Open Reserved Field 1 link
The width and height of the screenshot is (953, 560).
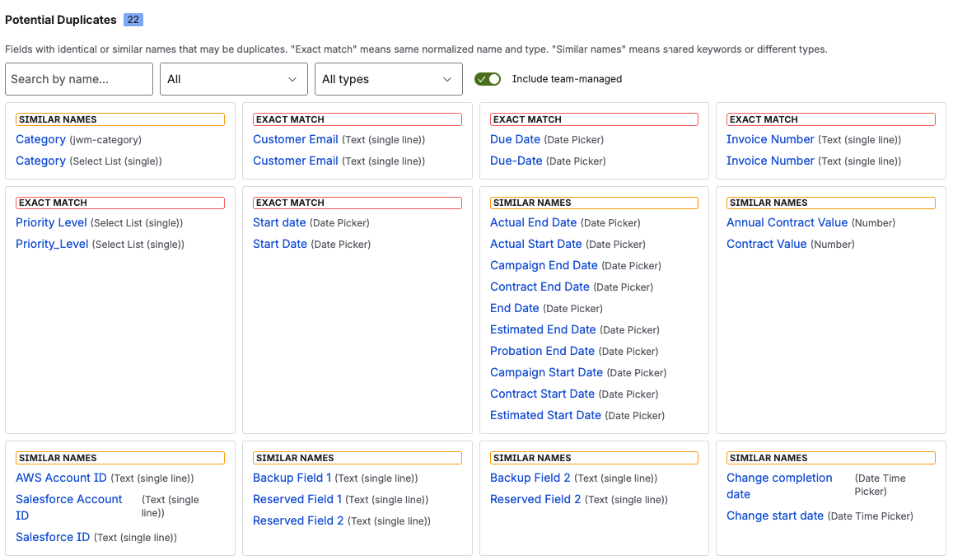(x=297, y=499)
